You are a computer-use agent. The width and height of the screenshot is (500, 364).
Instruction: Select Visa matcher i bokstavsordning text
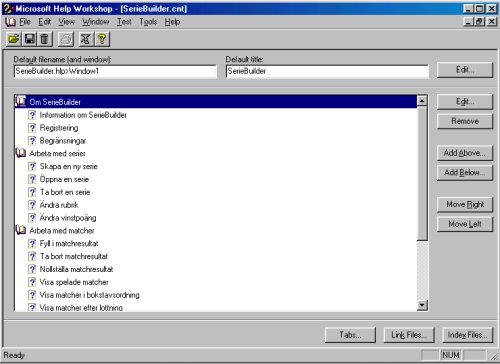coord(89,295)
